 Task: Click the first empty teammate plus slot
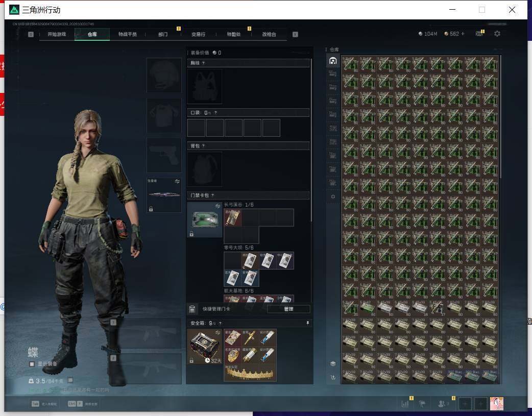pyautogui.click(x=465, y=404)
